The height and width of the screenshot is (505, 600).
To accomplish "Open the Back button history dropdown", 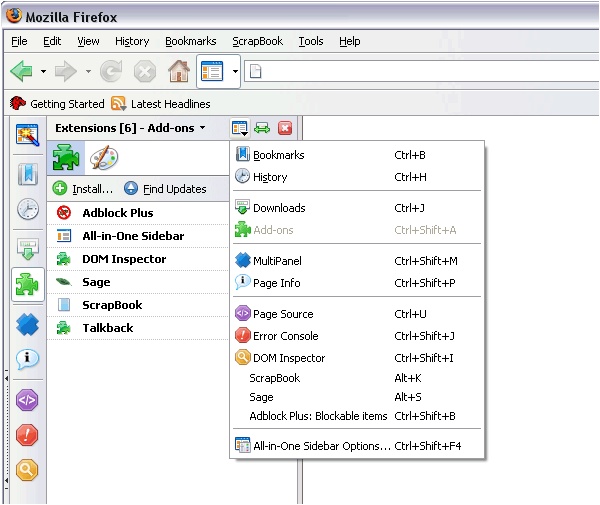I will pos(43,71).
